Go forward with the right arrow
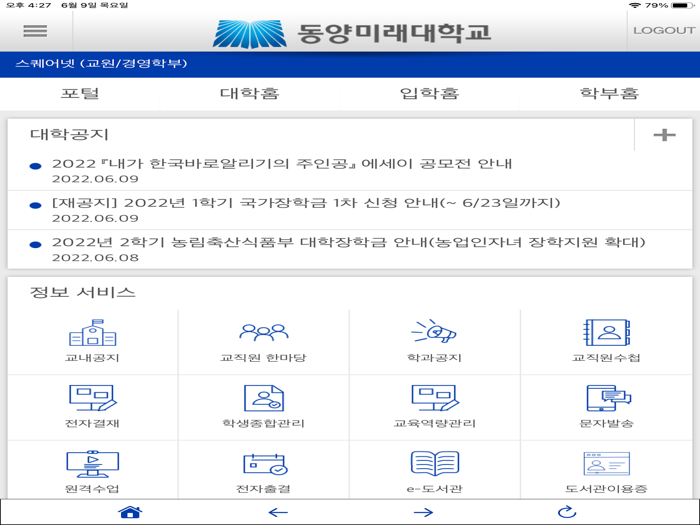The image size is (700, 525). click(x=423, y=512)
